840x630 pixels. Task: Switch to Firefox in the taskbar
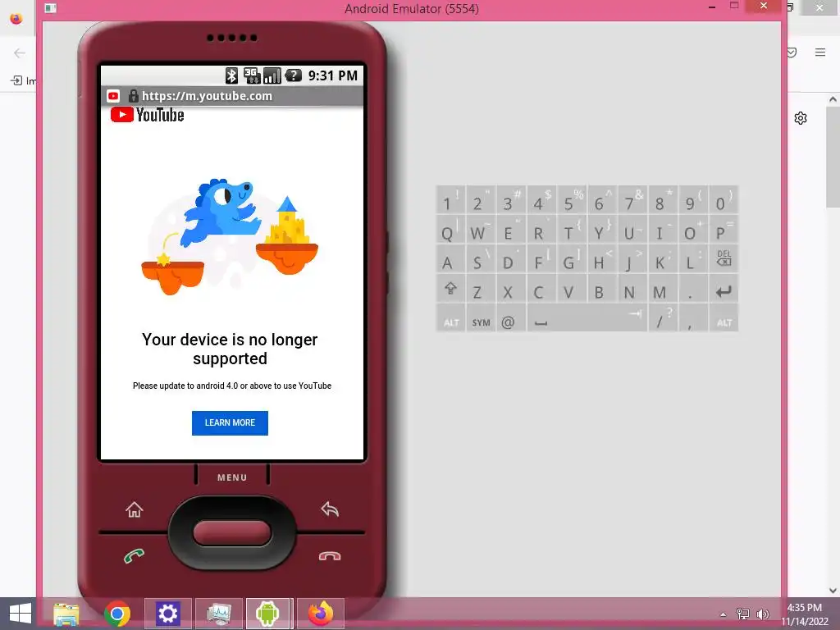pyautogui.click(x=321, y=614)
